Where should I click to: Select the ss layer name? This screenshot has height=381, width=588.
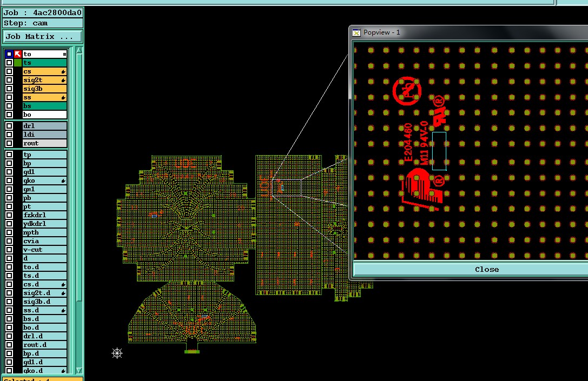[x=44, y=97]
